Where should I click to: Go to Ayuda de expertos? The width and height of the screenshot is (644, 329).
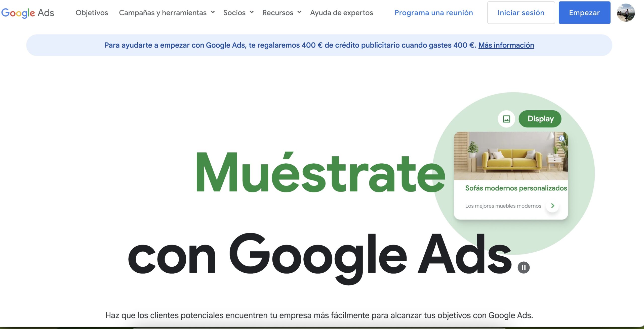tap(341, 13)
